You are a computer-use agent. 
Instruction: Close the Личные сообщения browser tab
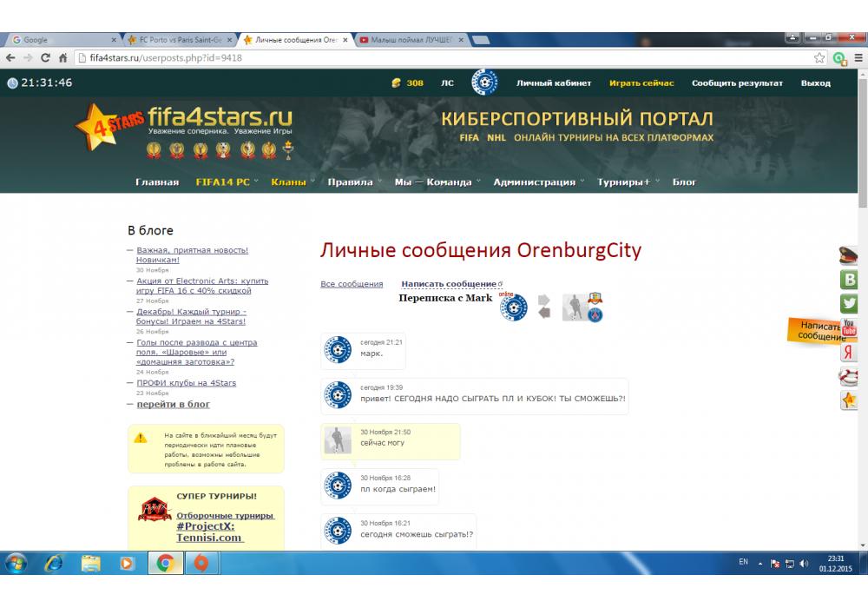(345, 40)
